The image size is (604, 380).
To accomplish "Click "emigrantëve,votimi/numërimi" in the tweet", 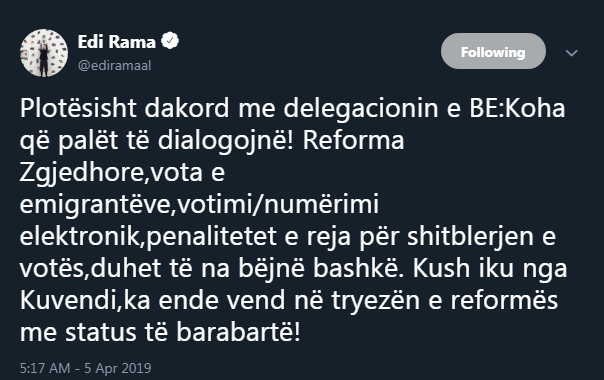I will pos(199,205).
